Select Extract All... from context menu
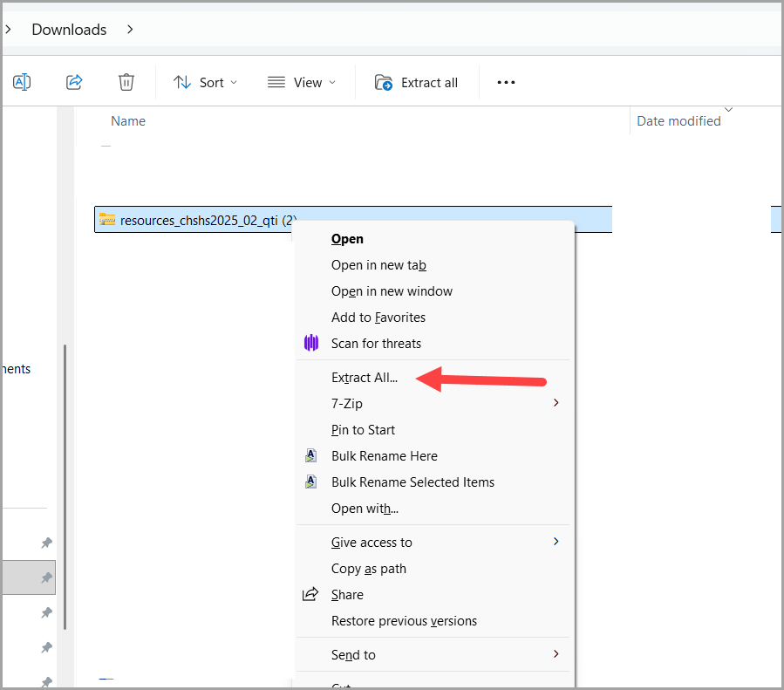Viewport: 784px width, 690px height. tap(364, 378)
